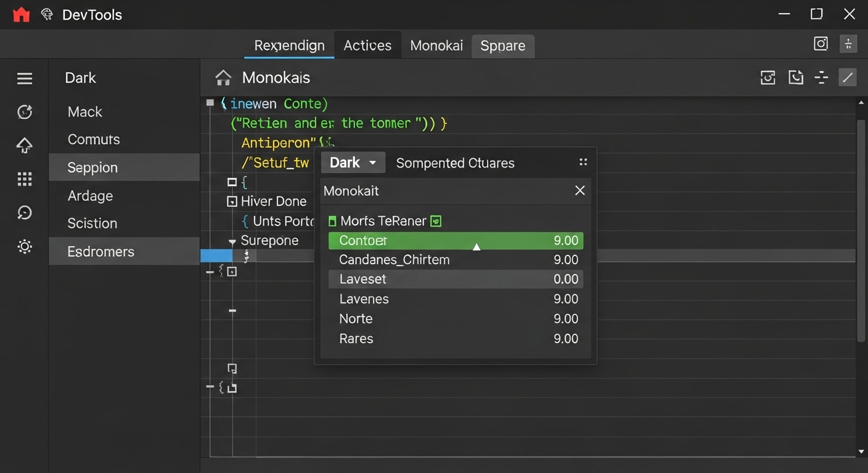Toggle the square box on the brace line above Hiver Done
Viewport: 868px width, 473px height.
232,182
